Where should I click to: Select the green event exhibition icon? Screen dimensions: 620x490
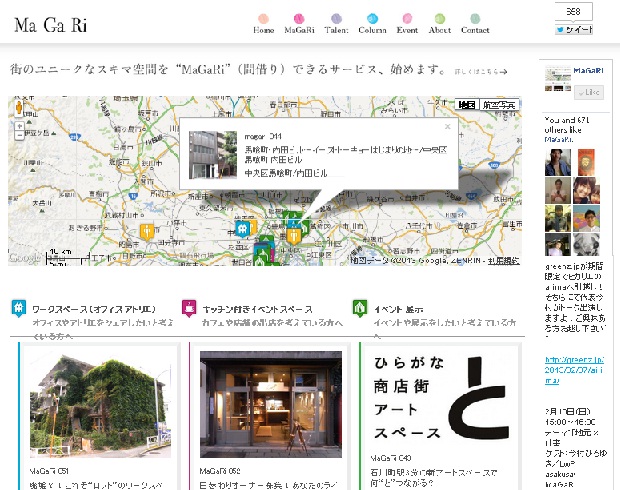tap(359, 308)
